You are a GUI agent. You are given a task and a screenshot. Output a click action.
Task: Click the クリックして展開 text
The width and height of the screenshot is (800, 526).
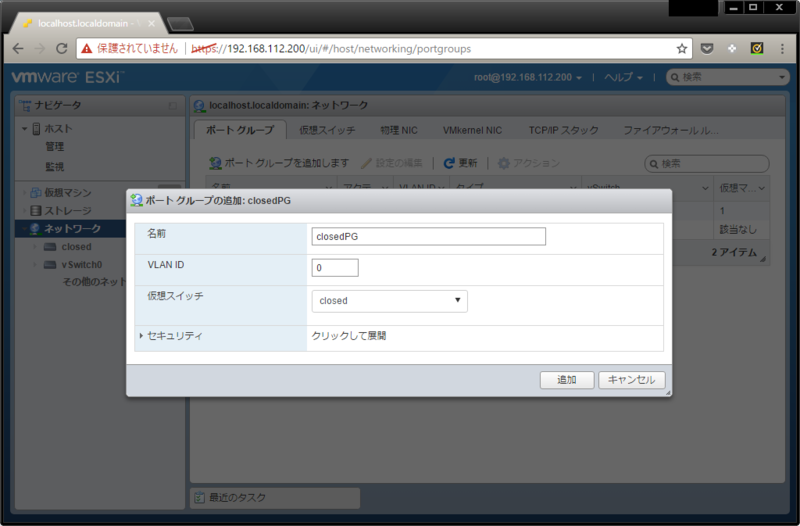click(x=349, y=336)
